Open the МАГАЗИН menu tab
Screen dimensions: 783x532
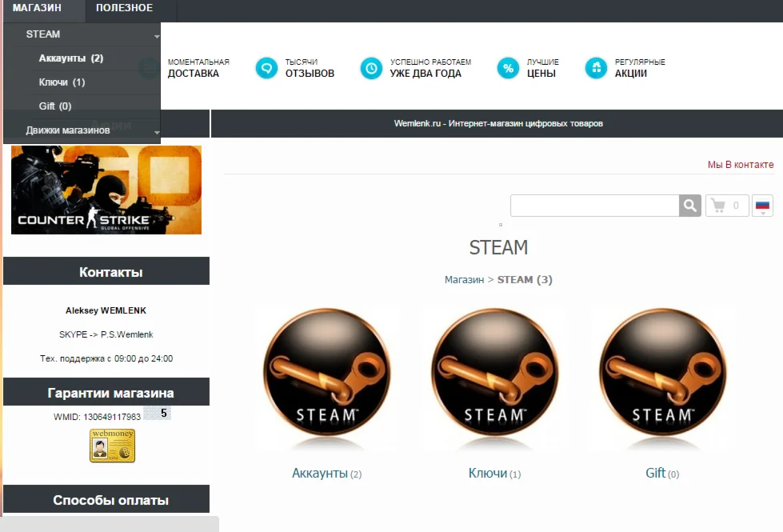click(x=38, y=8)
